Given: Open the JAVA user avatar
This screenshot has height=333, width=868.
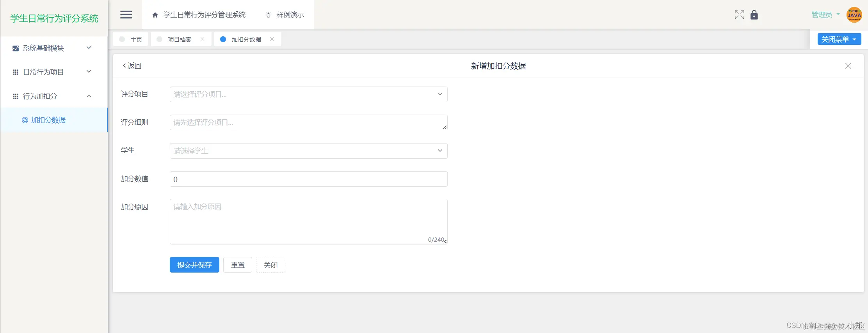Looking at the screenshot, I should pyautogui.click(x=854, y=15).
